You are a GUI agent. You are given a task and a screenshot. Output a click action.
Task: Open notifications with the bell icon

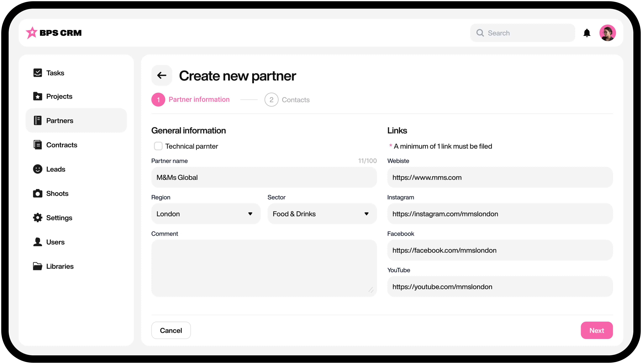point(586,33)
